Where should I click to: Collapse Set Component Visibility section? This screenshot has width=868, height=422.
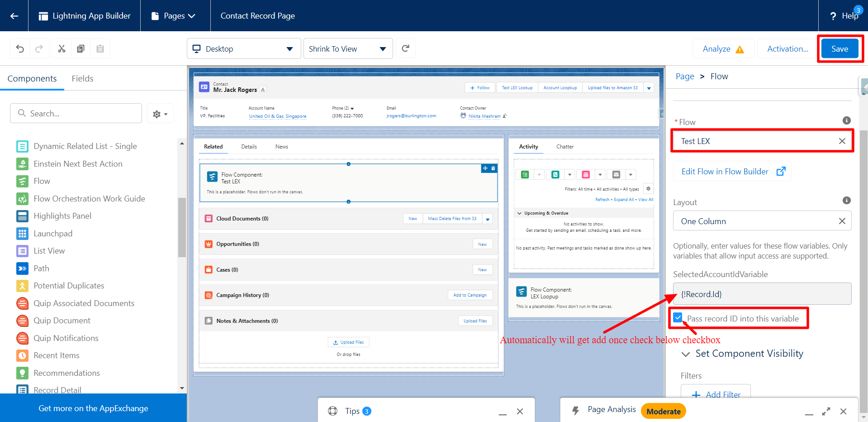point(686,354)
